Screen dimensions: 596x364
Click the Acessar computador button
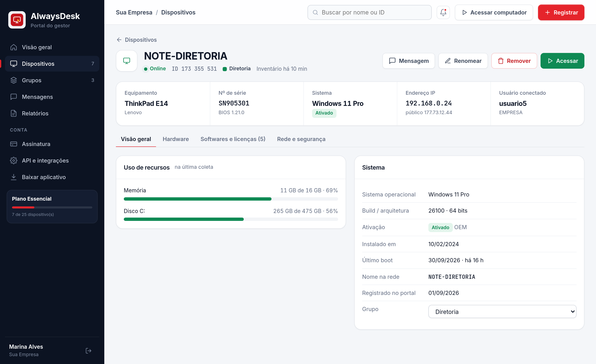[494, 13]
